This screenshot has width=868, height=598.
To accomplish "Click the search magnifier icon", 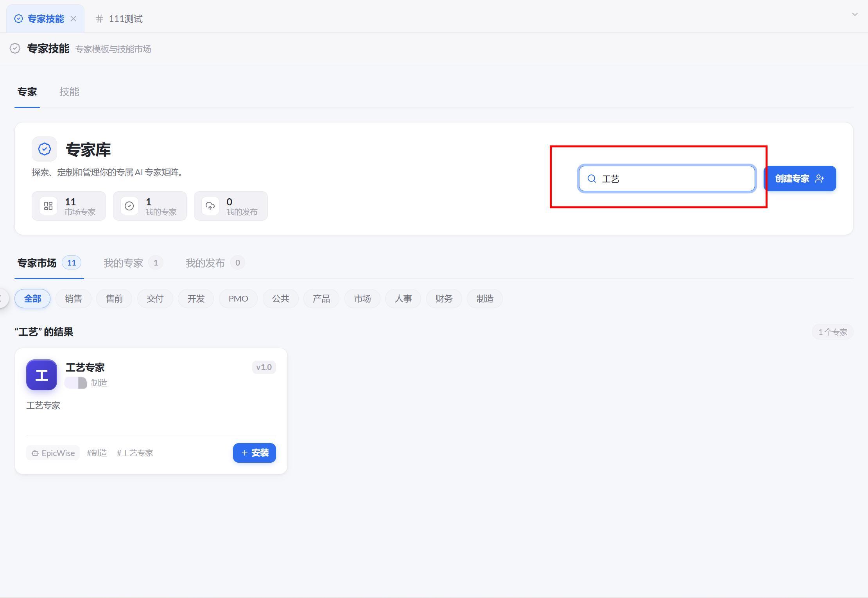I will [592, 179].
